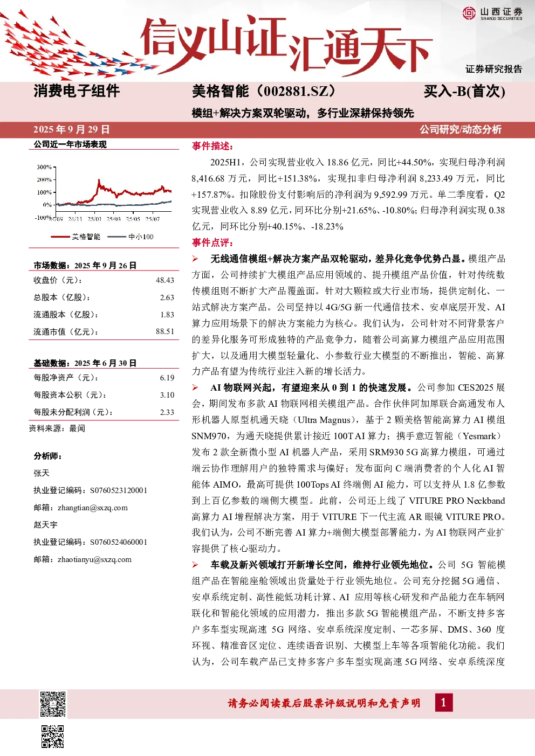Click the 事件描述： section heading

[x=213, y=146]
